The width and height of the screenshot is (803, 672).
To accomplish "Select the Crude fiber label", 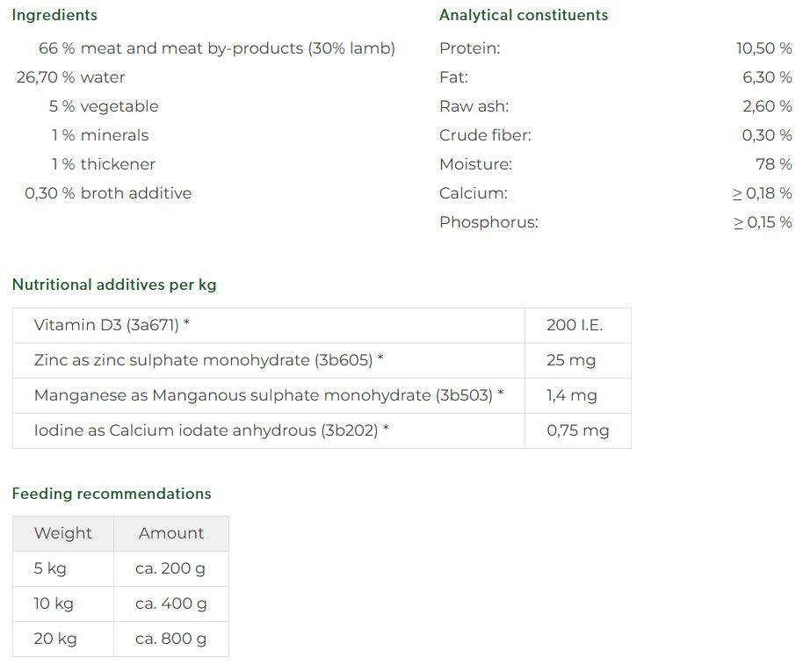I will pyautogui.click(x=485, y=135).
